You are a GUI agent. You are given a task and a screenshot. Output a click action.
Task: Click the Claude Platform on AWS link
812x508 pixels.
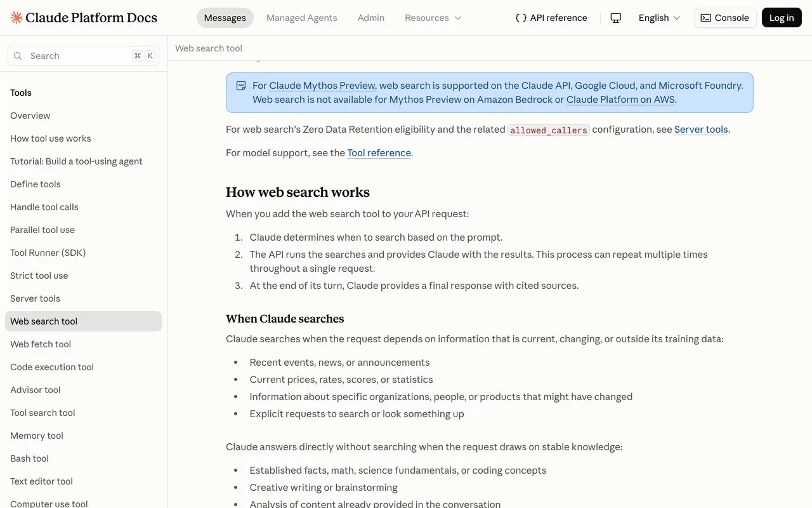620,100
